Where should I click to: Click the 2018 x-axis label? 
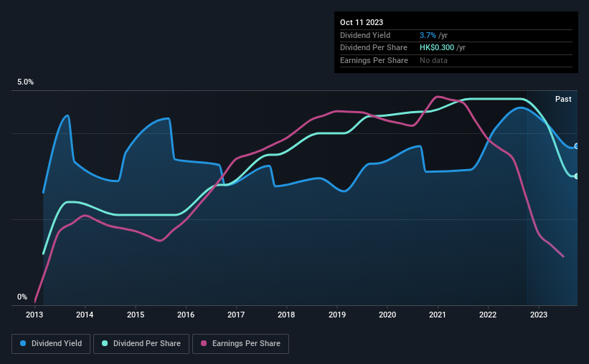pos(286,315)
